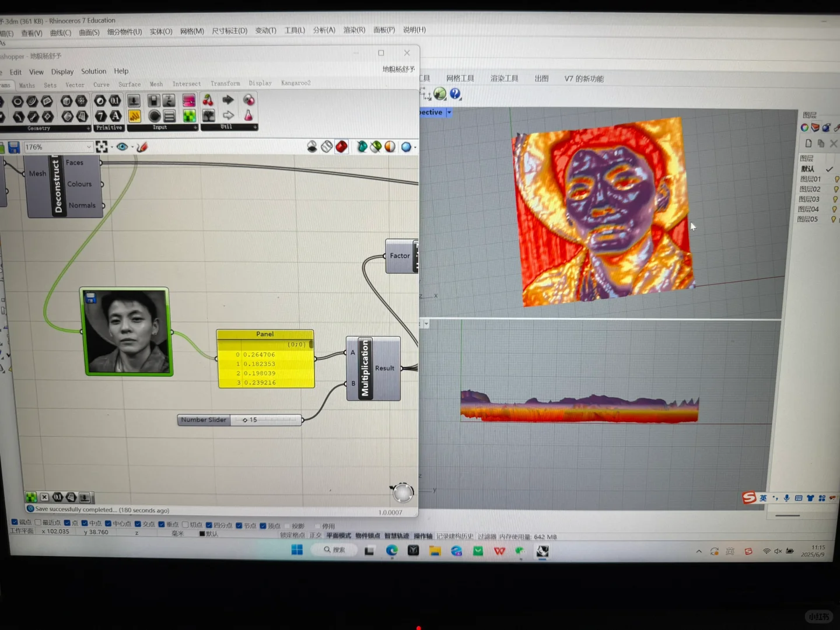Click the hexagon '0.1' icon in Primitive group

click(116, 101)
